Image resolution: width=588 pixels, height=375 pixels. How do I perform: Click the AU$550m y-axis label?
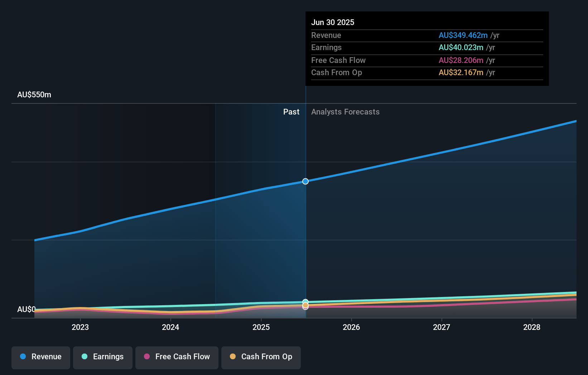click(x=34, y=95)
